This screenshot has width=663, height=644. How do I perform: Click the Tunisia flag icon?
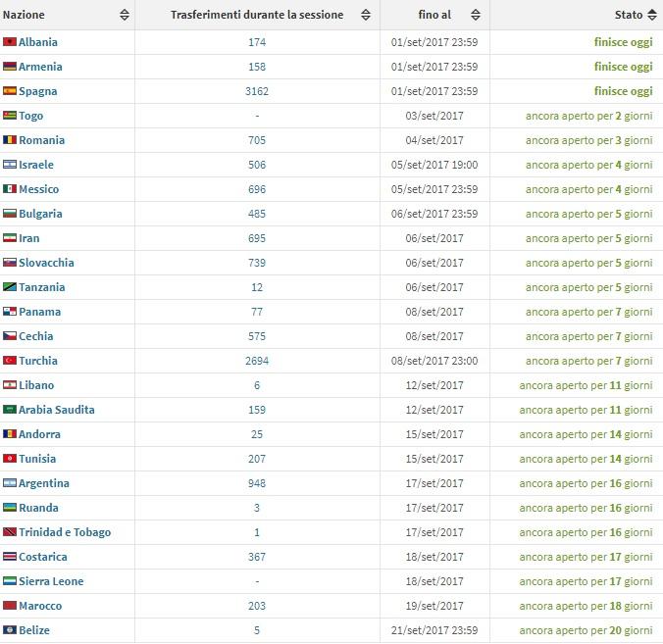(x=10, y=459)
